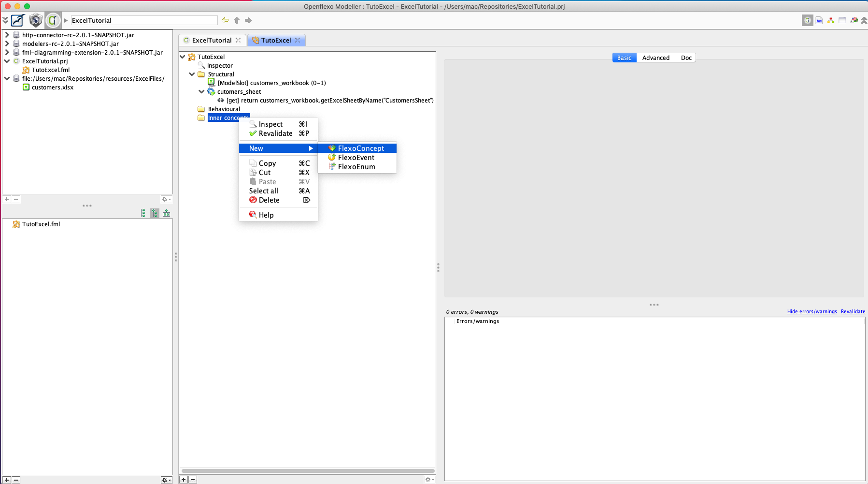
Task: Click the red Delete icon in context menu
Action: [253, 200]
